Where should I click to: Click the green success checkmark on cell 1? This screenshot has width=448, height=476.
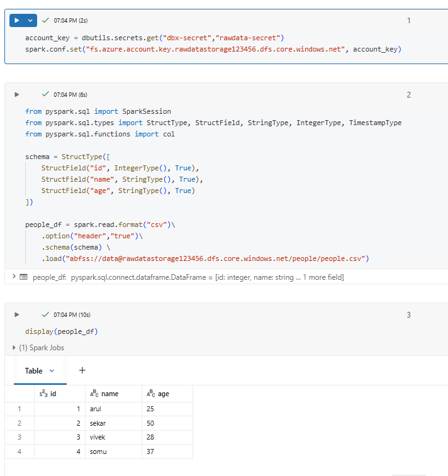point(45,20)
